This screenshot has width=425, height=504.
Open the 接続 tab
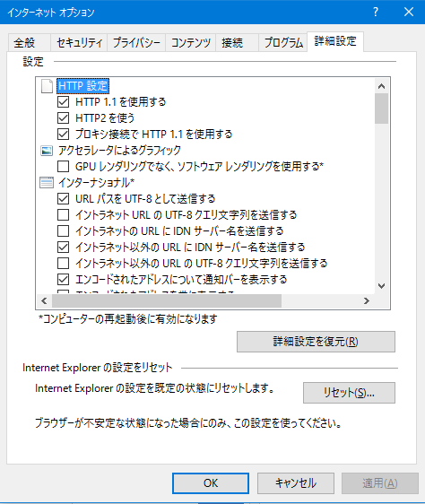237,42
